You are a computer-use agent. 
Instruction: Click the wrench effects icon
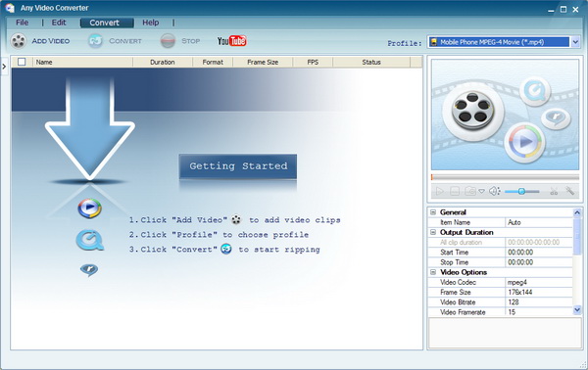pyautogui.click(x=570, y=191)
